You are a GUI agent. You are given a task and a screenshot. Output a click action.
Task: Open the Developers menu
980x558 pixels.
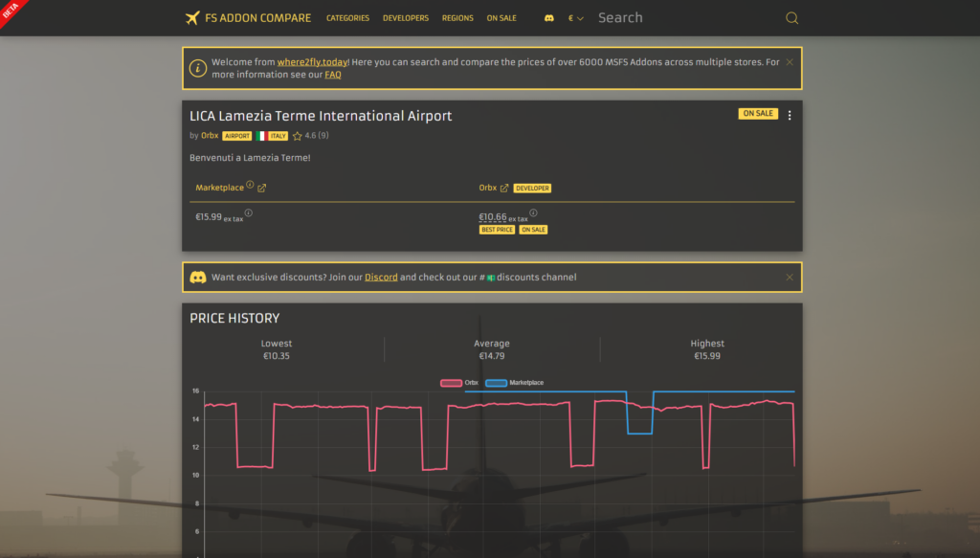tap(406, 18)
